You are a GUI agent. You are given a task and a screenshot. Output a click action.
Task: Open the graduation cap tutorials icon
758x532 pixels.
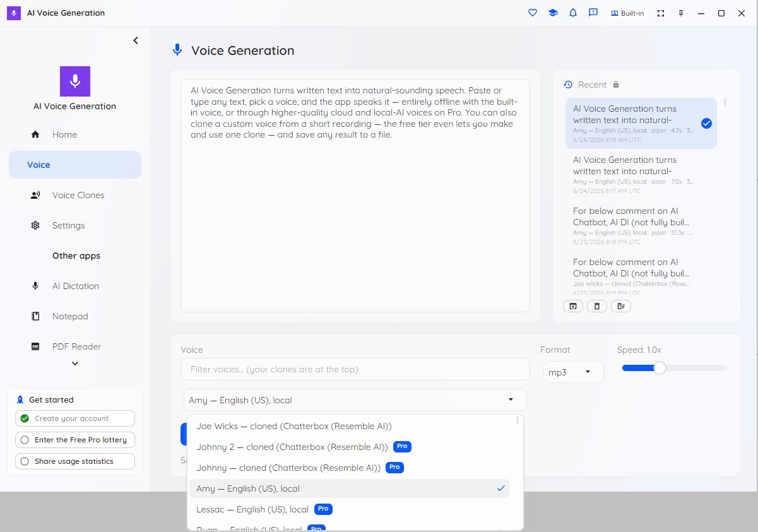[553, 13]
